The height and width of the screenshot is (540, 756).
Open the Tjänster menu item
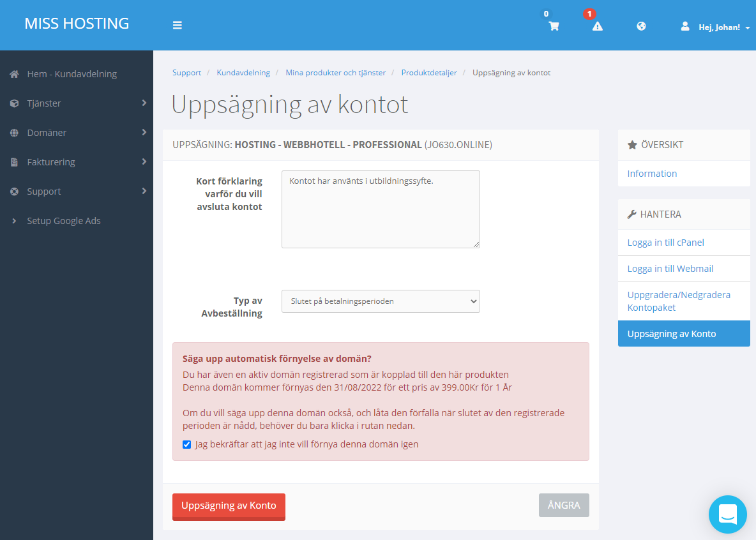coord(44,103)
